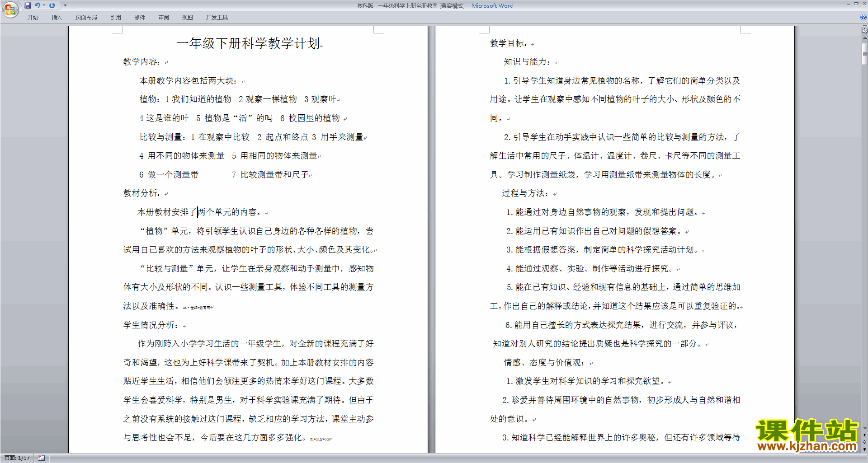The width and height of the screenshot is (868, 463).
Task: Click the line 3. 能根据假想答案，制定简单的科学探究活动计划
Action: coord(603,250)
